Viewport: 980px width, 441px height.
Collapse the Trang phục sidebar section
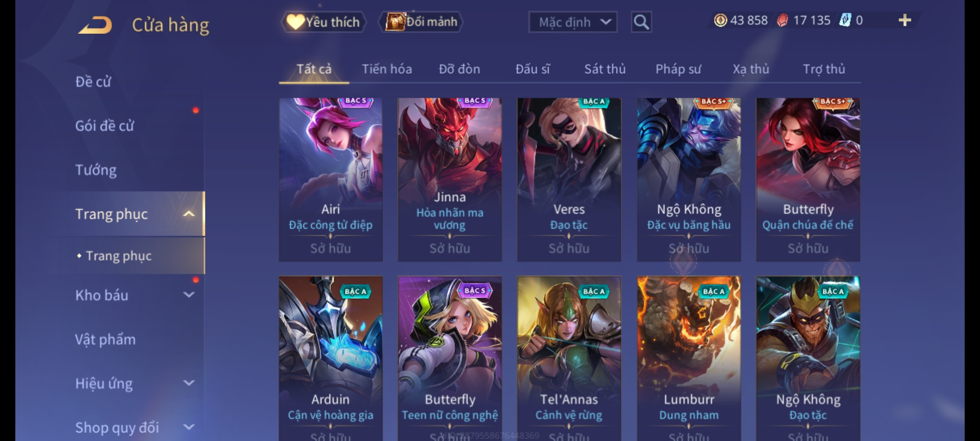click(x=189, y=214)
